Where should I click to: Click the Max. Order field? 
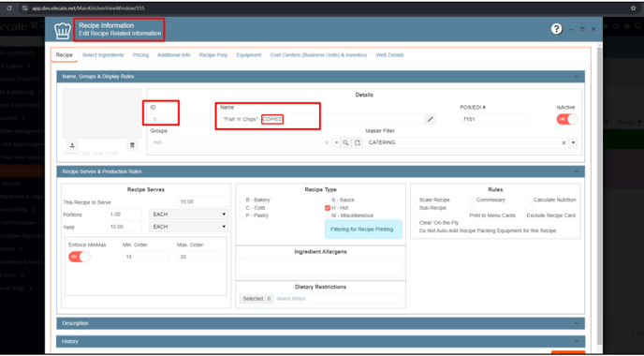(x=200, y=257)
